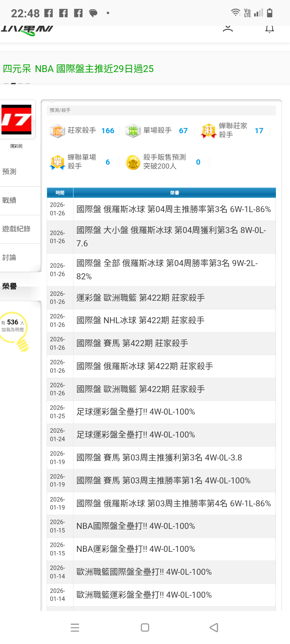290x644 pixels.
Task: Open the user profile icon in header
Action: pyautogui.click(x=228, y=28)
